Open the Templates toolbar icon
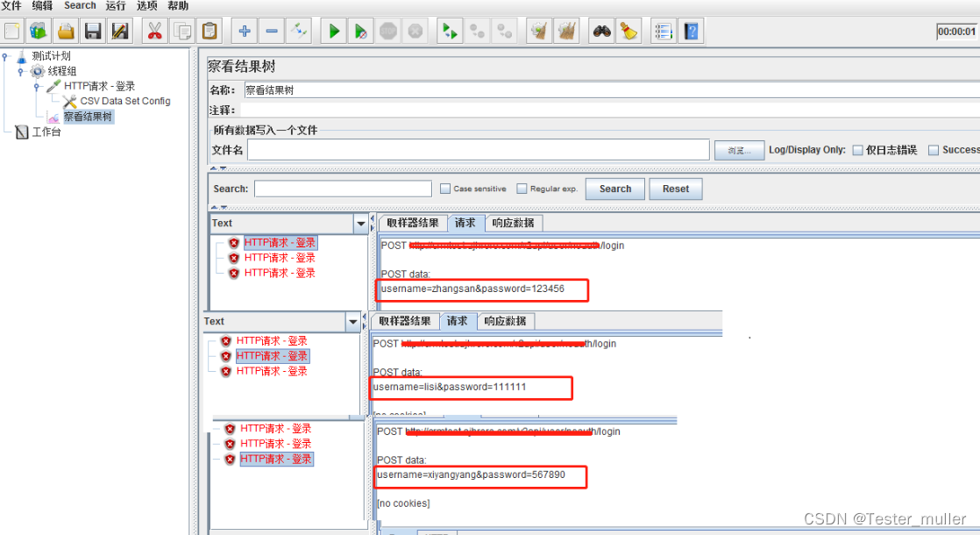Screen dimensions: 980x535 coord(39,31)
